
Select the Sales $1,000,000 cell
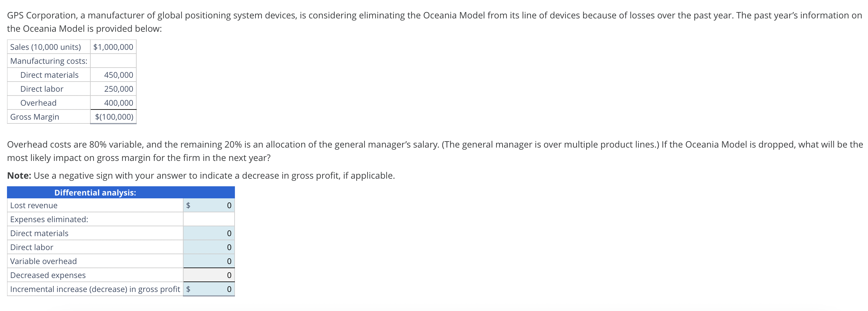click(113, 47)
